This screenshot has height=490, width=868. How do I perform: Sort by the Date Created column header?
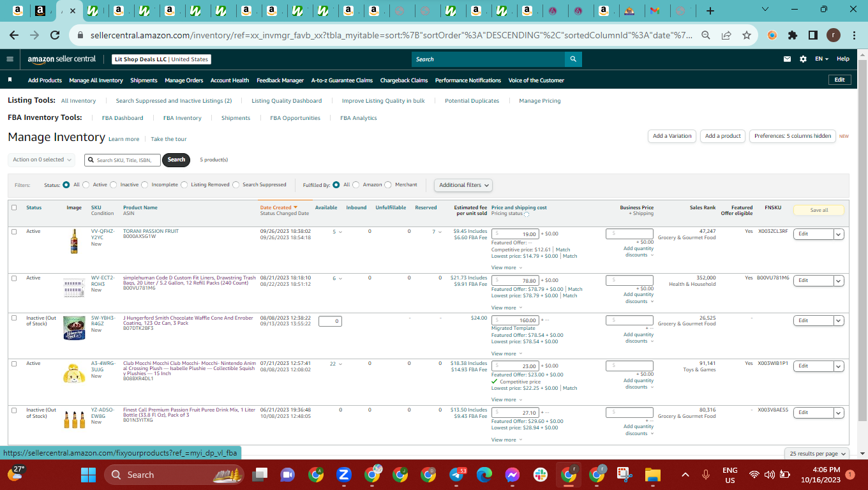click(279, 207)
